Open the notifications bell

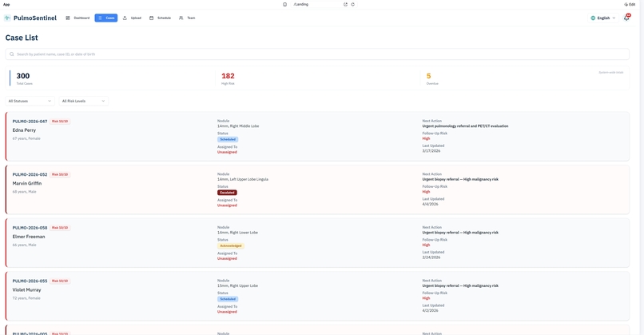point(626,18)
